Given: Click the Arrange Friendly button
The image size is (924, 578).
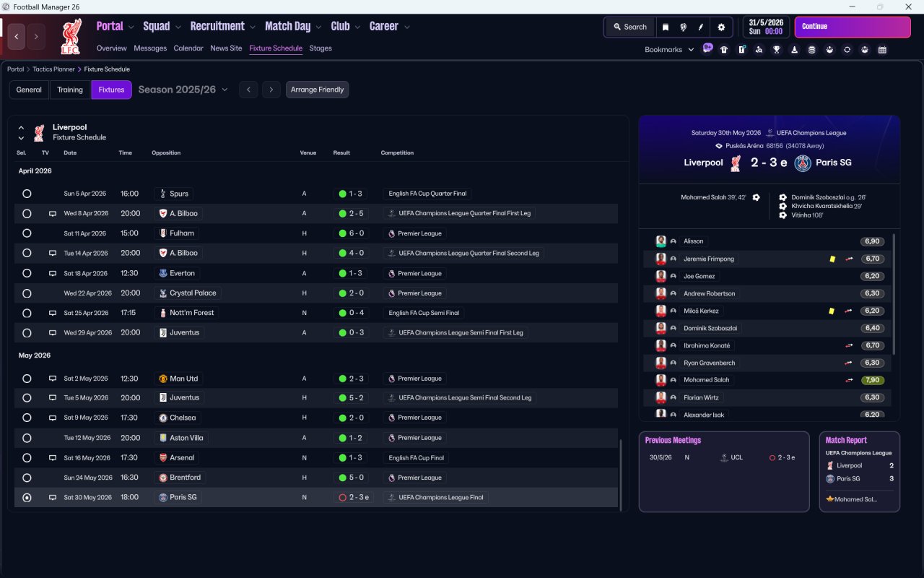Looking at the screenshot, I should tap(318, 90).
